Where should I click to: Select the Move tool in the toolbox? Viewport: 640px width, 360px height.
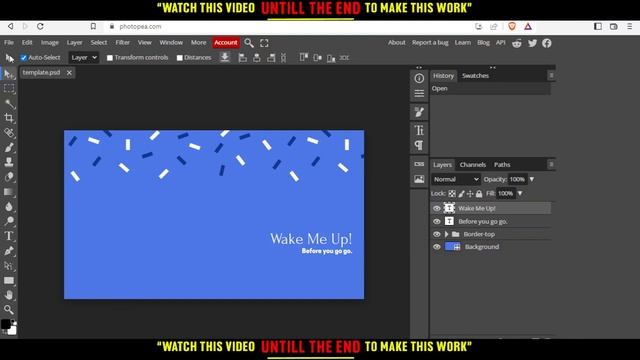[x=9, y=74]
